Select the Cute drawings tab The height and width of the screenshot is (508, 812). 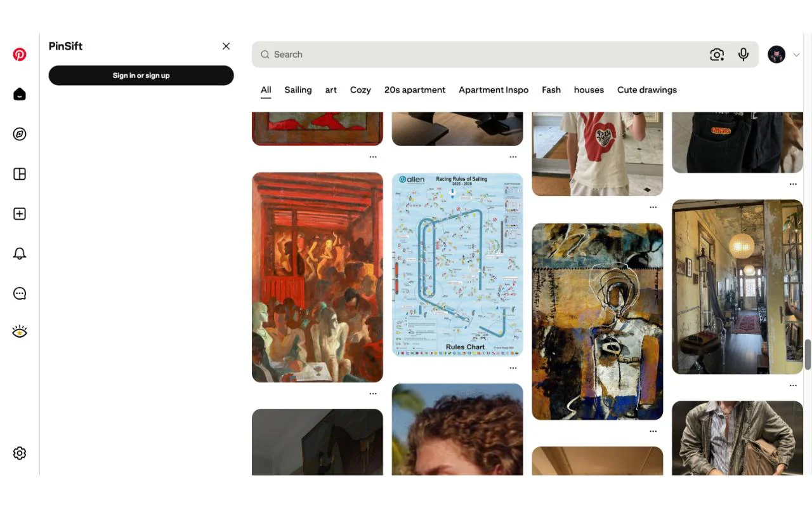click(647, 90)
